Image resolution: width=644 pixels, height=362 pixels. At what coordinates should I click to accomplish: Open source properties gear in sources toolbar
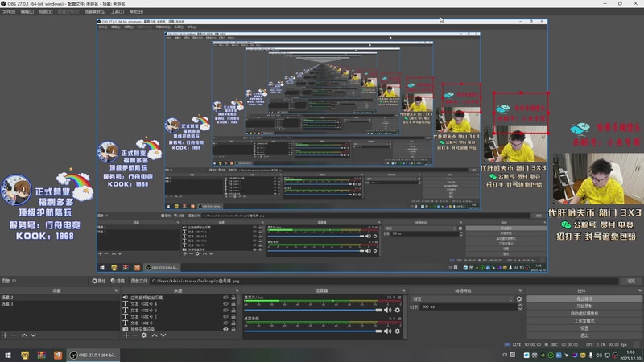click(x=144, y=335)
